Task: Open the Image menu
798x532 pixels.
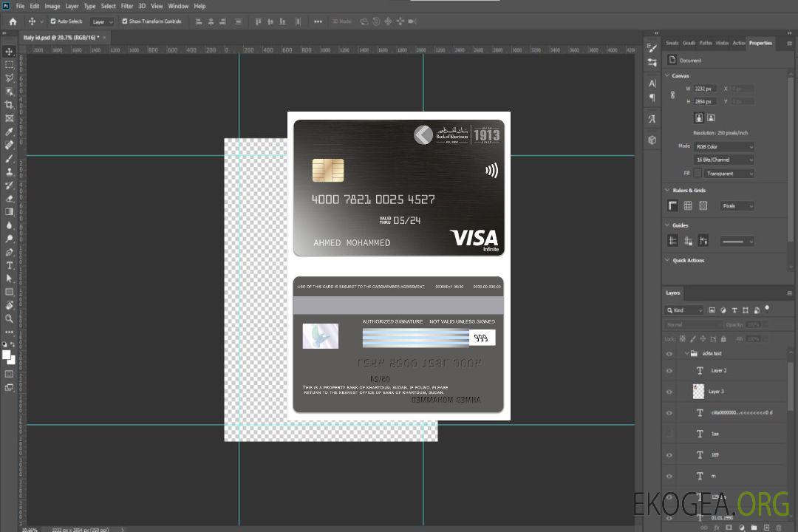Action: tap(52, 6)
